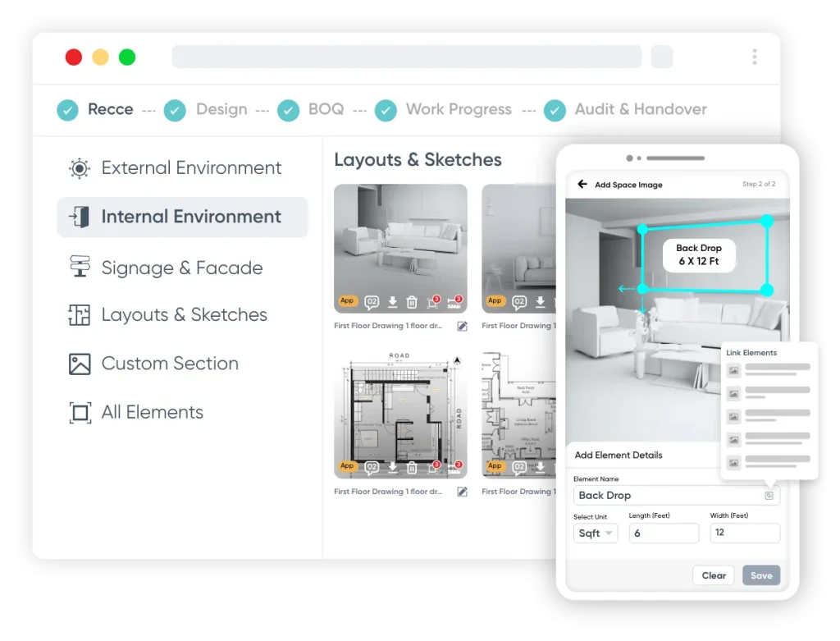Click the edit pencil under the top-left sofa image
This screenshot has width=840, height=641.
point(462,326)
